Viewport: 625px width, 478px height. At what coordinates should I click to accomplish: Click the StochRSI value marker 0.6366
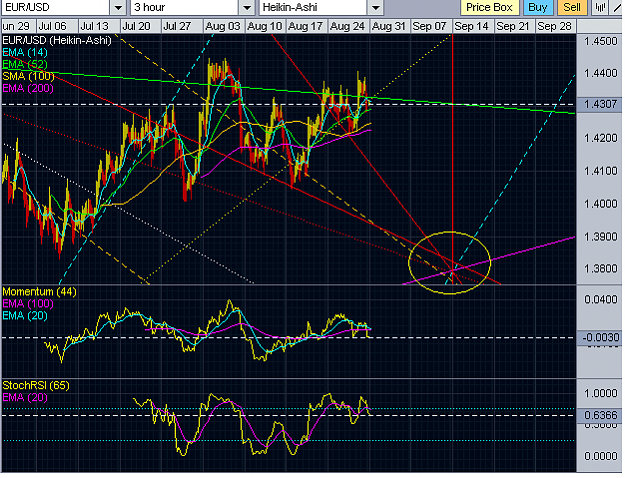pos(599,415)
